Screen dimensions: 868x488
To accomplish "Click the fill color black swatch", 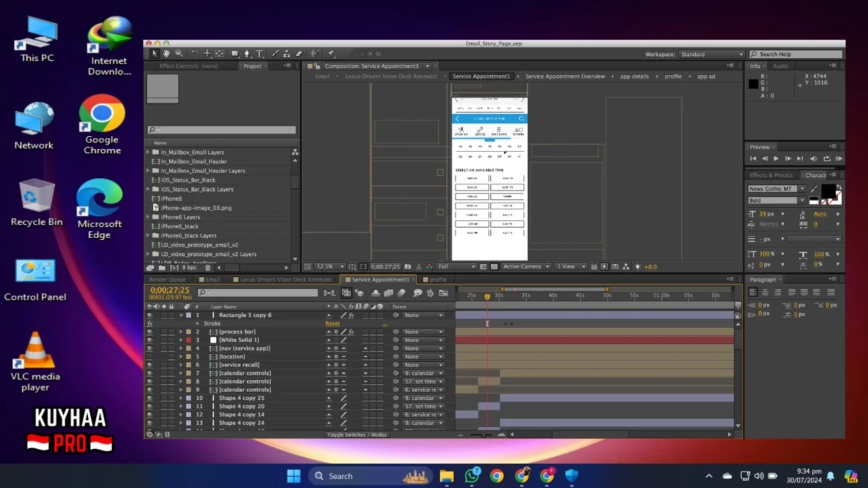I will point(828,191).
